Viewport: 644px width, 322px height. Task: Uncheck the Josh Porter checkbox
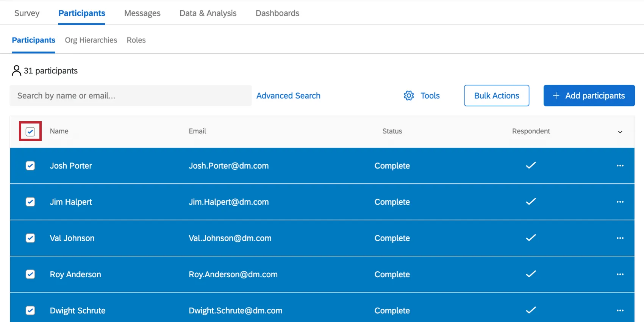(x=30, y=166)
